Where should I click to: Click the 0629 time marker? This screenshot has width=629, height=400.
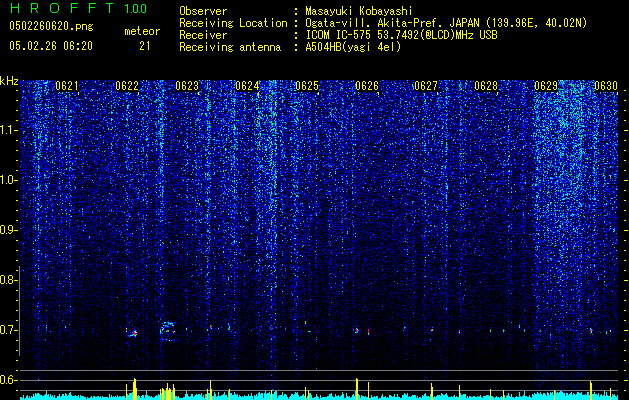(x=546, y=86)
